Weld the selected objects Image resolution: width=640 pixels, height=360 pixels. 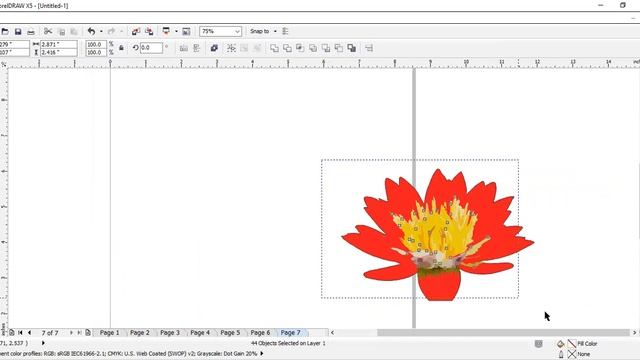(x=274, y=48)
